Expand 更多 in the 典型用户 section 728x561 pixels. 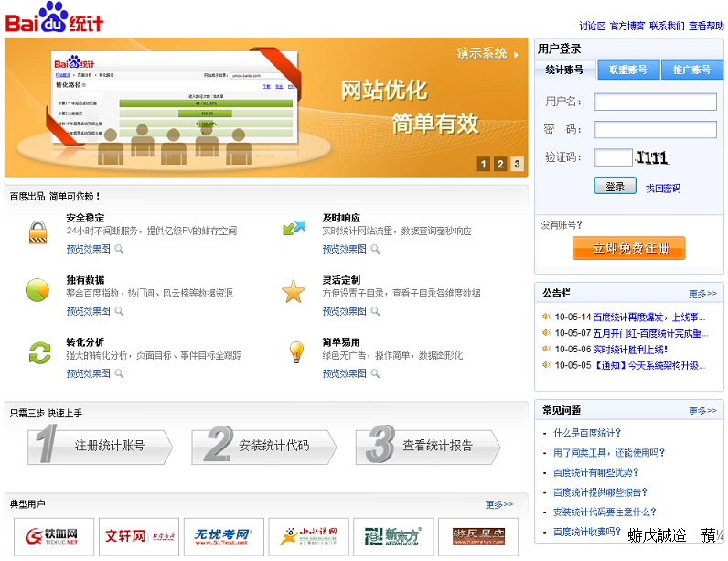(499, 504)
